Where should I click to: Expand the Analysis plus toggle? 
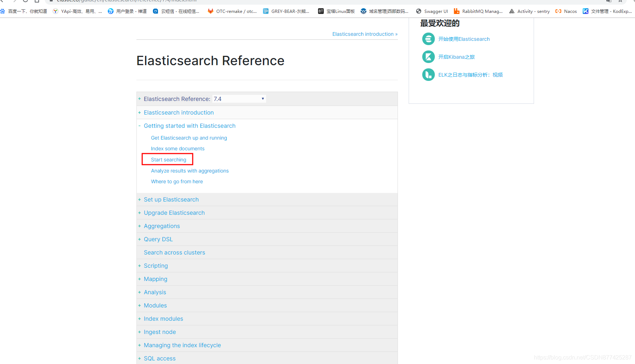[x=139, y=292]
